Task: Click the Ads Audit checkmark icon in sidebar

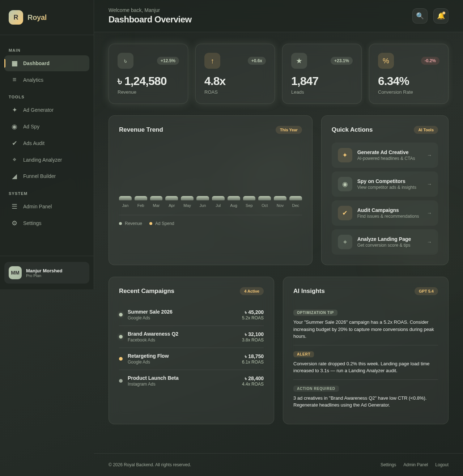Action: (x=14, y=143)
